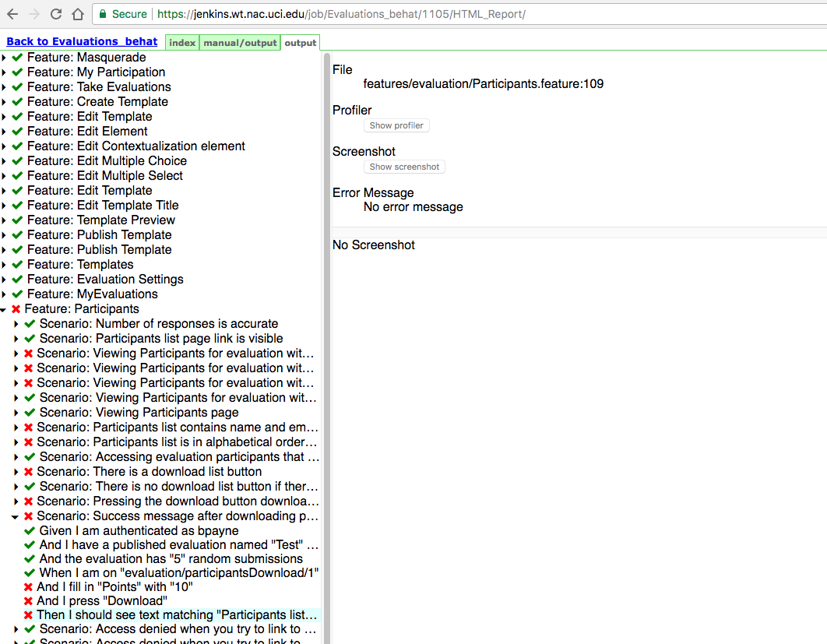Viewport: 827px width, 644px height.
Task: Click green check beside Viewing Participants page
Action: click(30, 412)
